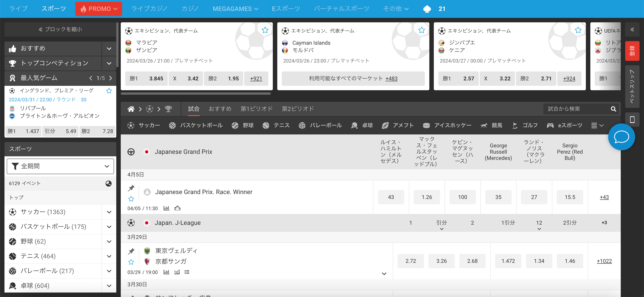Bet on 勝1 3.845 for マラビア

(146, 79)
